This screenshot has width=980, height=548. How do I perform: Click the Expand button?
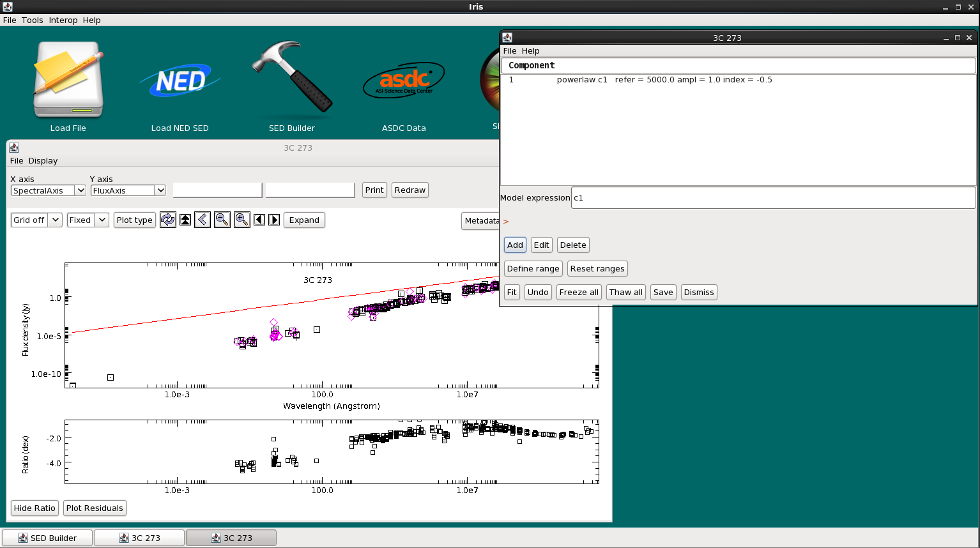[304, 220]
